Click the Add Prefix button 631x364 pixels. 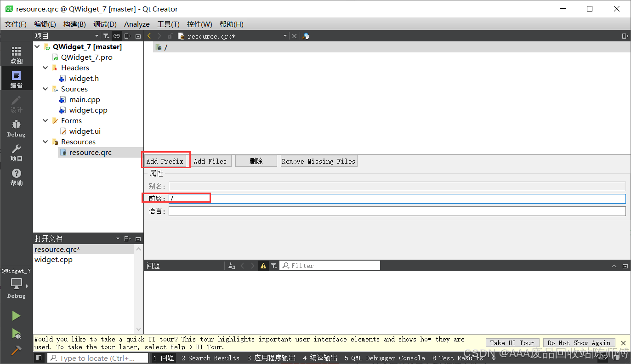point(165,161)
